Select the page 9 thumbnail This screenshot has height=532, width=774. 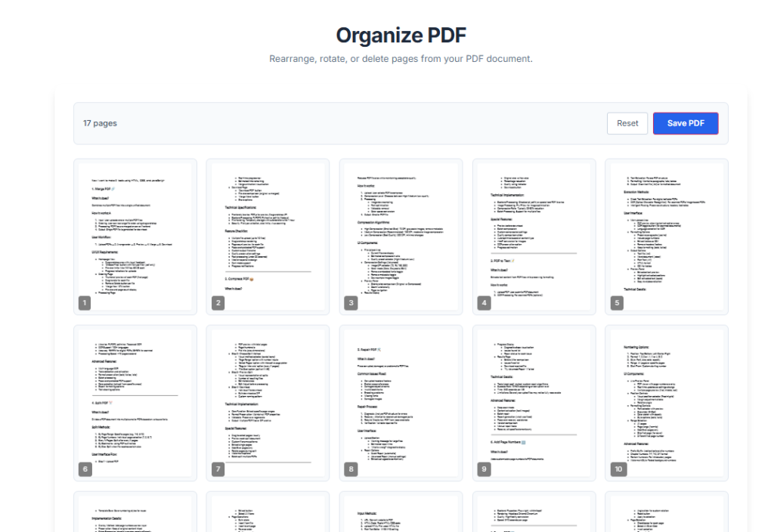[534, 402]
